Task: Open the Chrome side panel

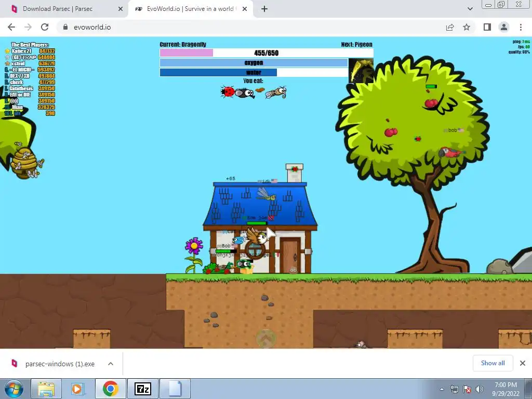Action: tap(487, 27)
